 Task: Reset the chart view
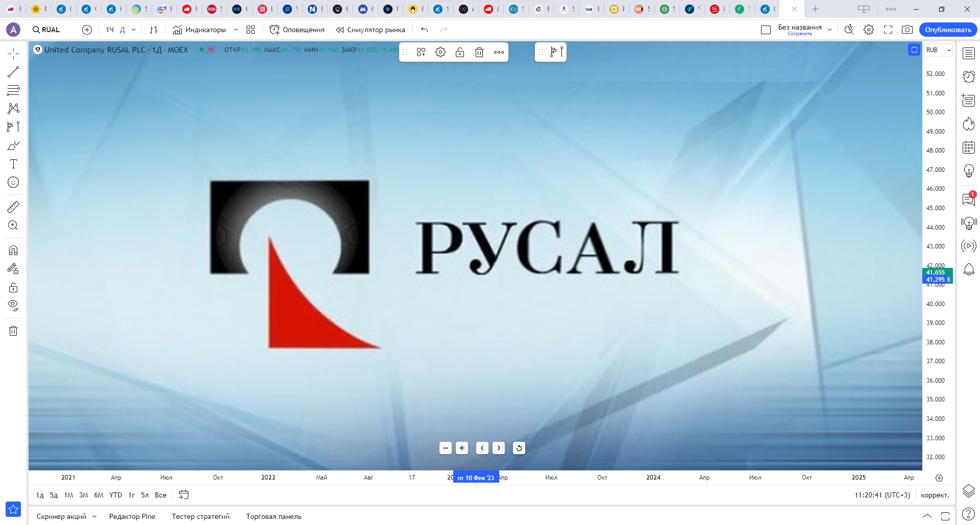point(519,448)
